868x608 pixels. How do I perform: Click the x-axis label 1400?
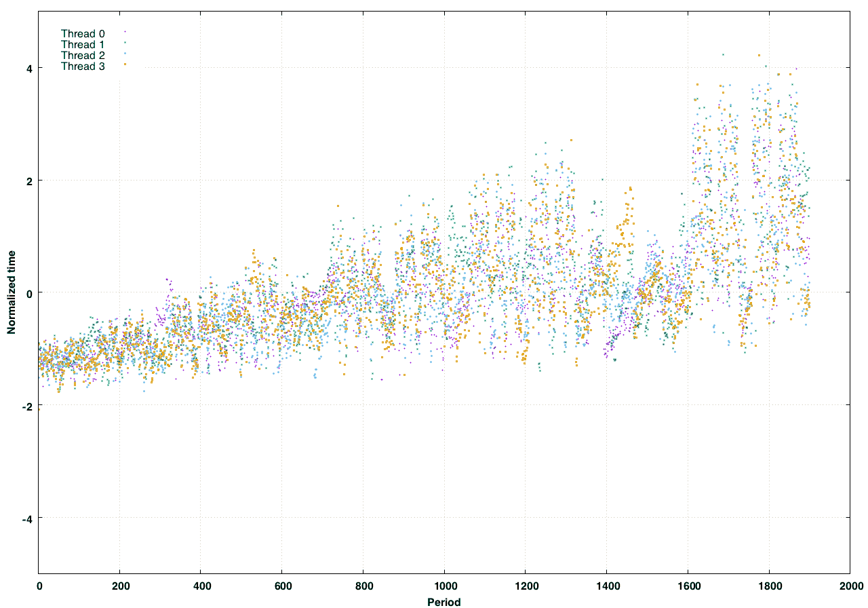pos(607,585)
